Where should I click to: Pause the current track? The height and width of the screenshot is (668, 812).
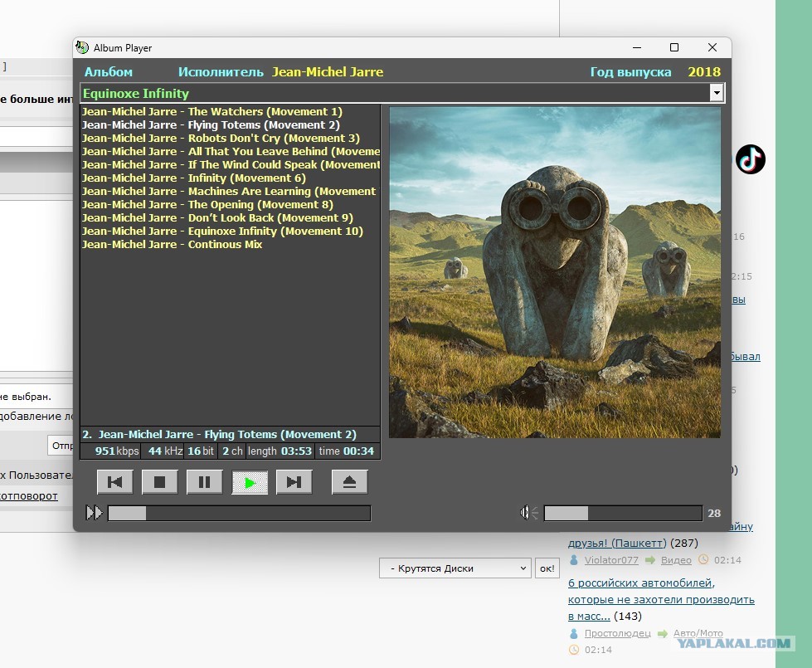[205, 482]
